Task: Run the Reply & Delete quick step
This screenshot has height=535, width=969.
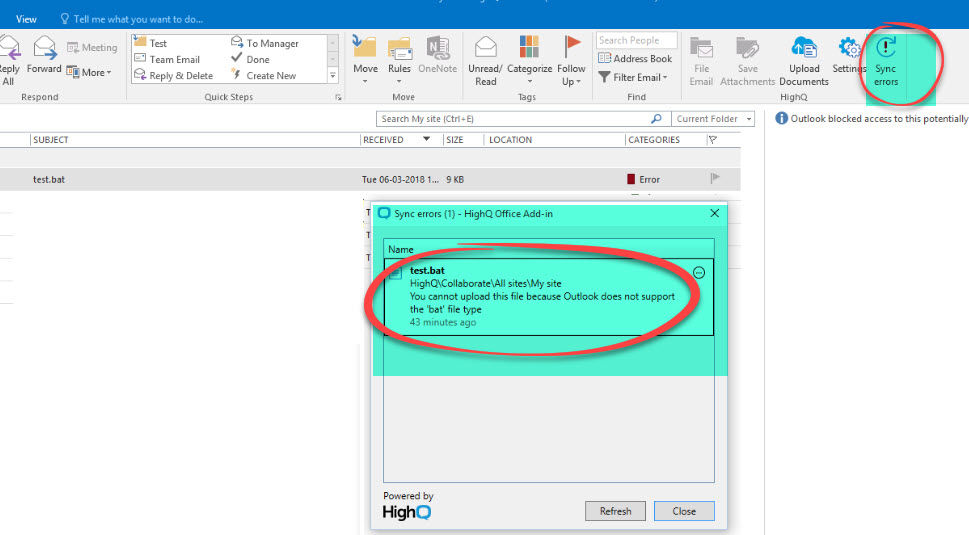Action: point(174,75)
